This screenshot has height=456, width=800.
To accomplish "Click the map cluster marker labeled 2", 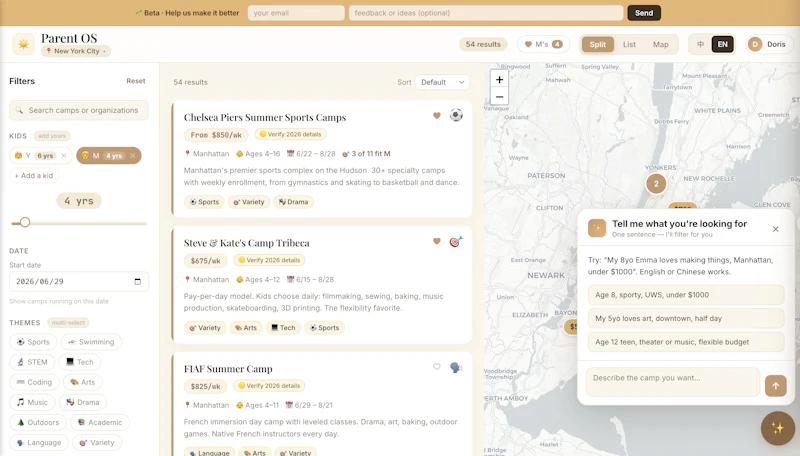I will pos(656,184).
